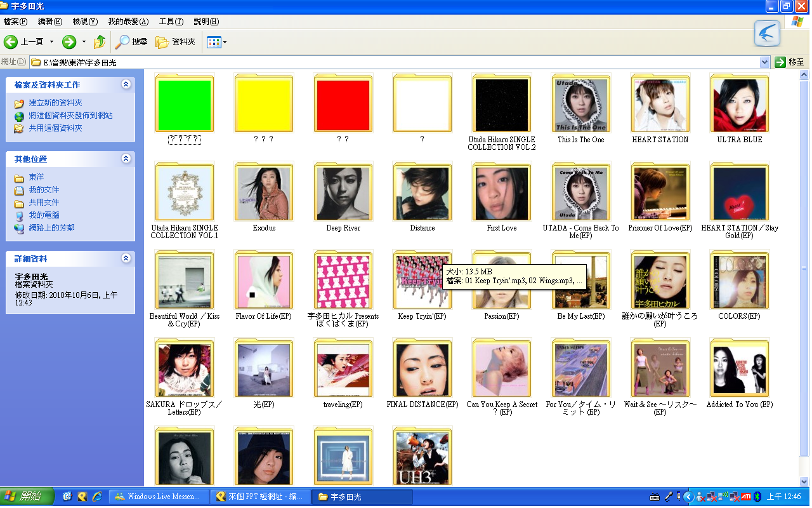Select the ULTRA BLUE folder
812x508 pixels.
740,105
